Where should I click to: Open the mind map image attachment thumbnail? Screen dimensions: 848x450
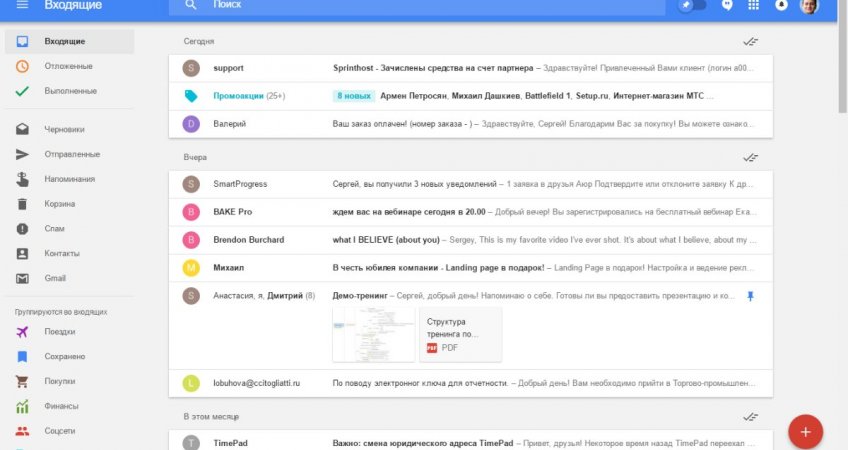pos(373,334)
